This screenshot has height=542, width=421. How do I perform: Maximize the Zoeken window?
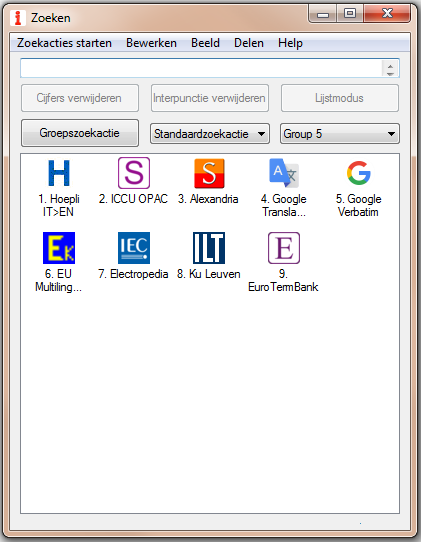click(x=350, y=14)
